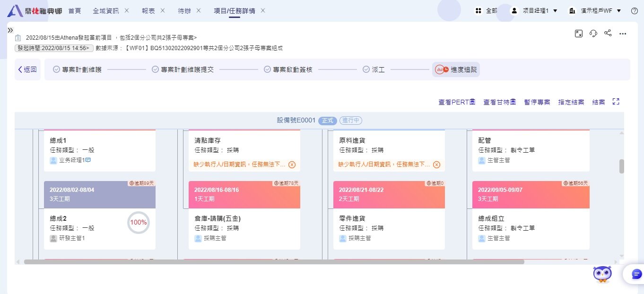The image size is (644, 294).
Task: Open the fullscreen expand icon near top right
Action: [x=579, y=34]
